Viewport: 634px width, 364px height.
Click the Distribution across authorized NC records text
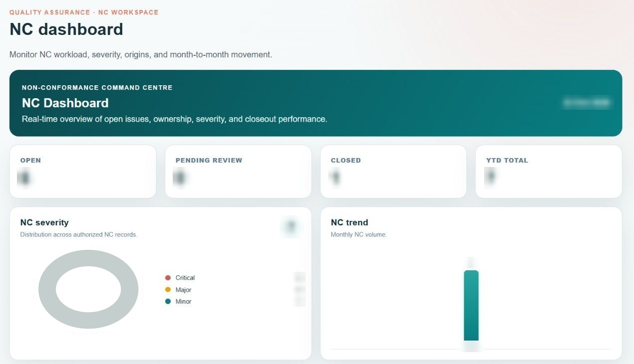click(79, 235)
